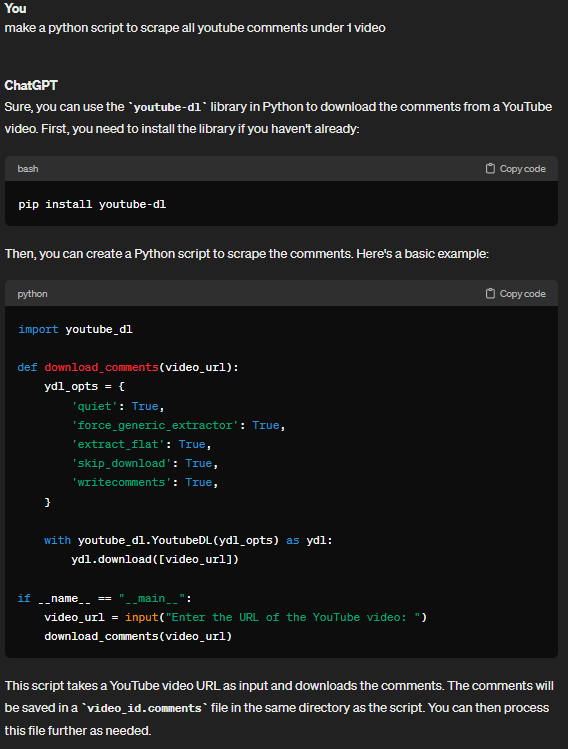The height and width of the screenshot is (749, 568).
Task: Click 'pip install youtube-dl' command line
Action: coord(92,204)
